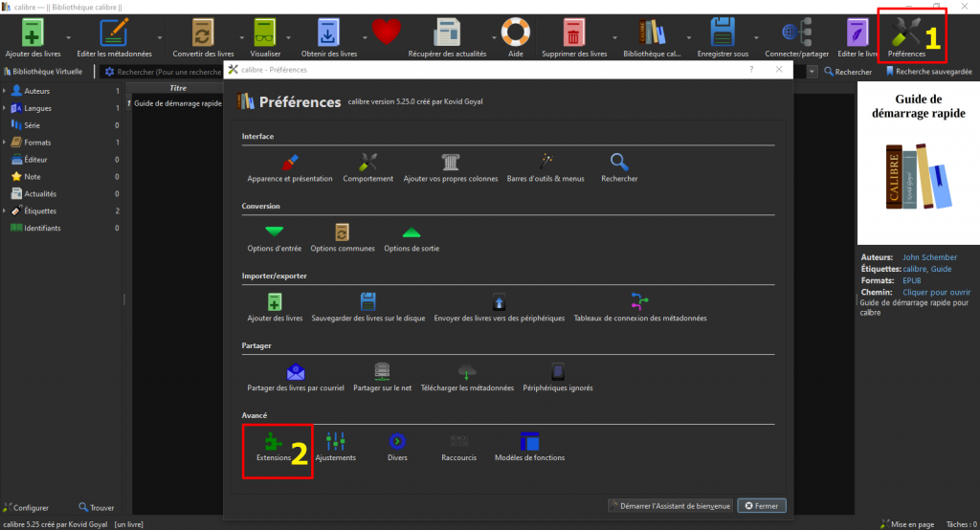Open dropdown arrow next to Editer les métadonnées

[160, 37]
